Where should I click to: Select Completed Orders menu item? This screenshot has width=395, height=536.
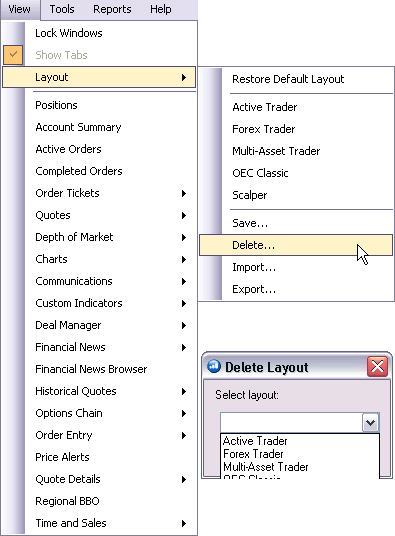tap(99, 171)
